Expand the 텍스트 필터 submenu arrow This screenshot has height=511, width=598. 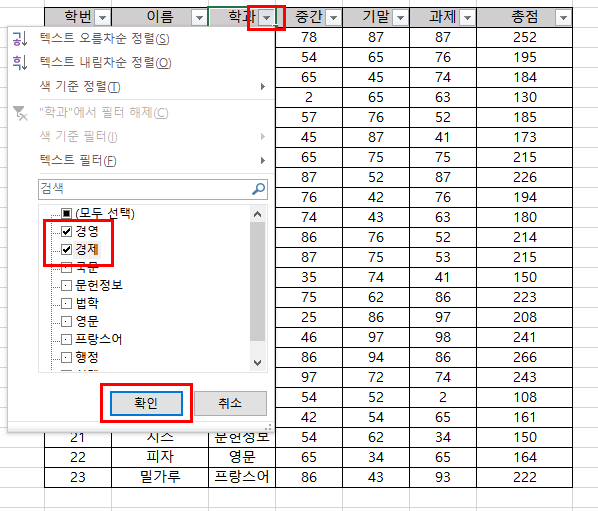(x=263, y=161)
